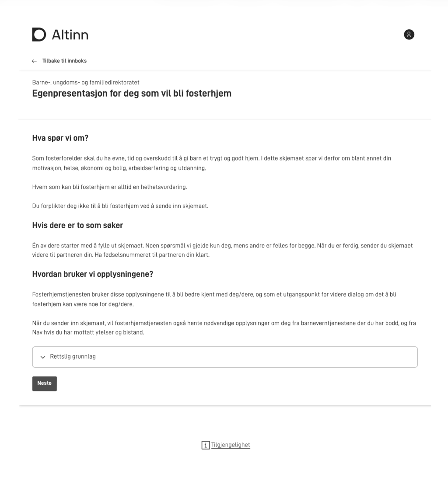Image resolution: width=448 pixels, height=481 pixels.
Task: Open the Tilgjengelighet link
Action: (231, 445)
